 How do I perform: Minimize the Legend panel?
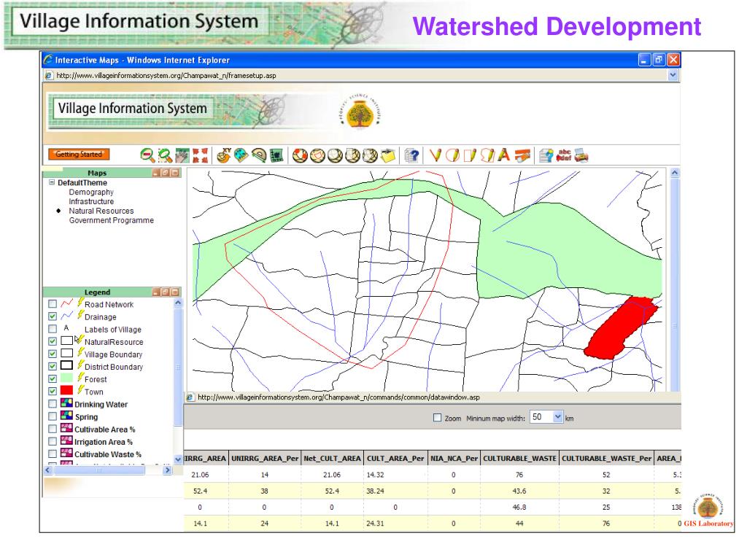156,292
